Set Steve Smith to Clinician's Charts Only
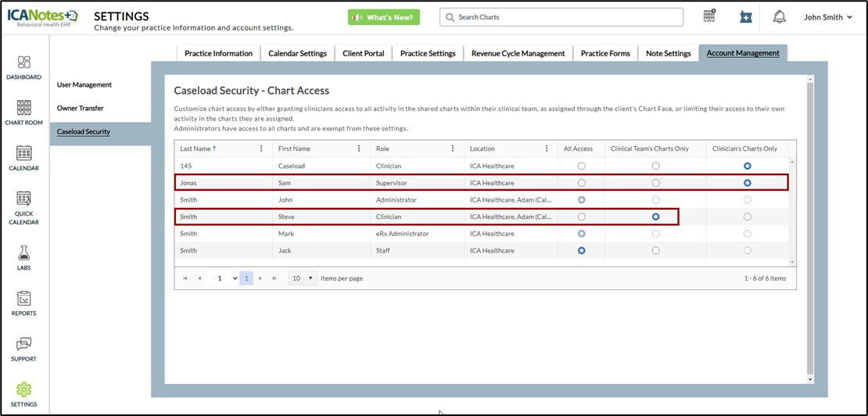868x416 pixels. click(x=748, y=217)
